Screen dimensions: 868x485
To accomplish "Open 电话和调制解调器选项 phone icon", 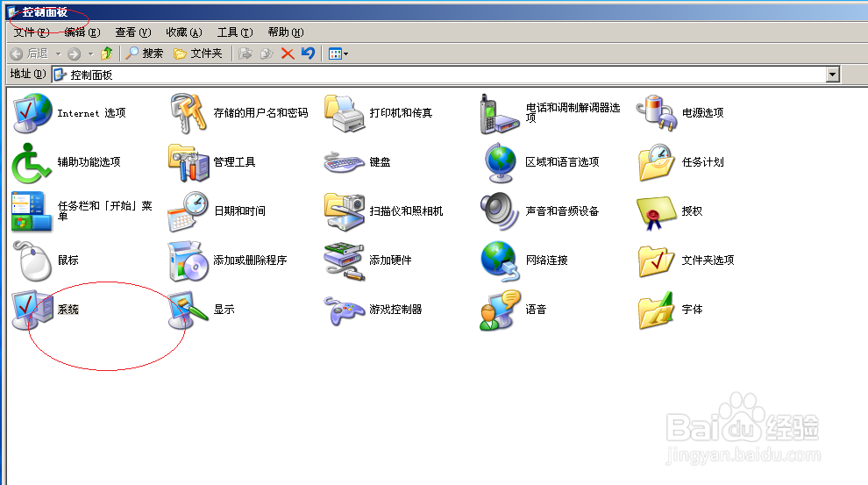I will tap(501, 113).
